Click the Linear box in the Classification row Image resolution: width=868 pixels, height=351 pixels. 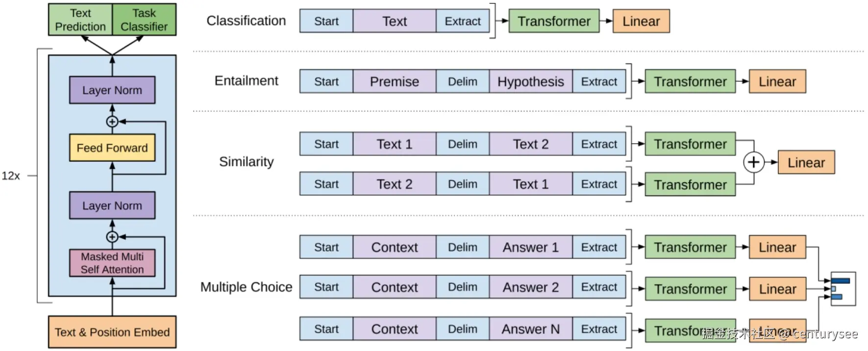click(x=641, y=21)
